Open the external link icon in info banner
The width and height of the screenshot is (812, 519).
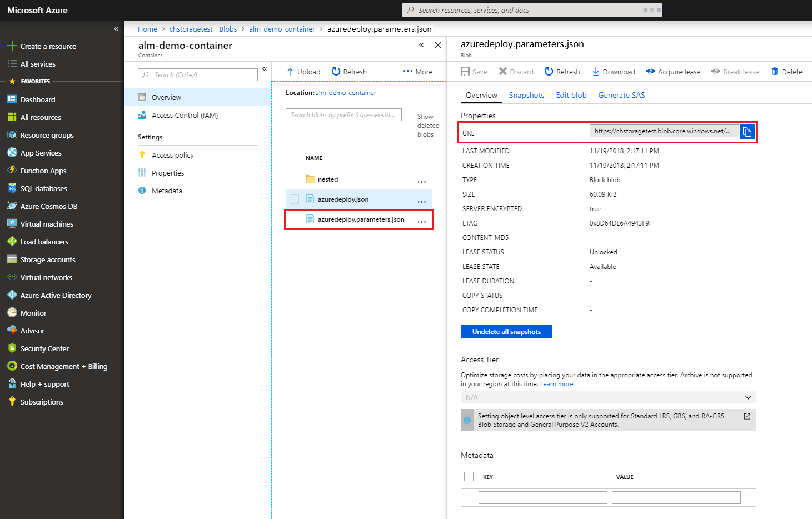click(x=747, y=416)
